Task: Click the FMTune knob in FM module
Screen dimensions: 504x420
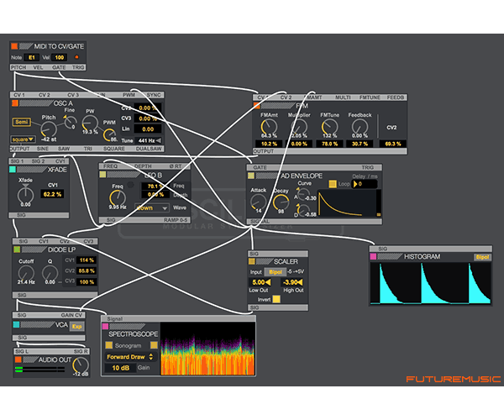Action: pos(329,126)
